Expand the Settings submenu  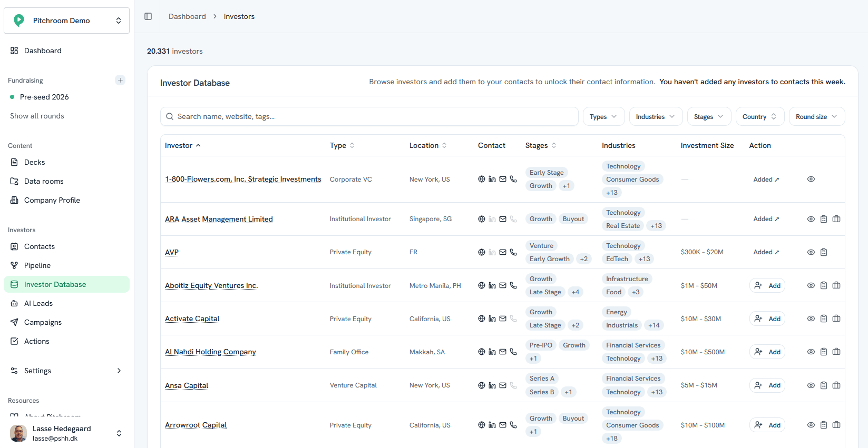pyautogui.click(x=66, y=371)
